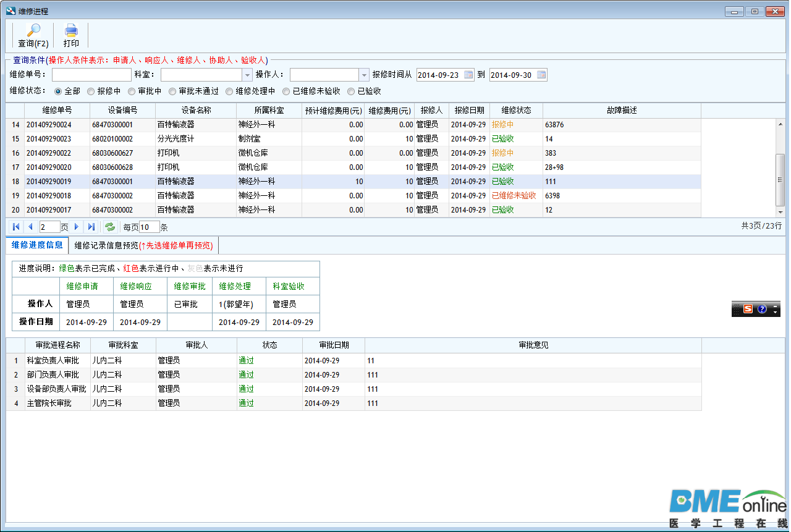Sort by 报修日期 column header
Image resolution: width=791 pixels, height=532 pixels.
[469, 110]
